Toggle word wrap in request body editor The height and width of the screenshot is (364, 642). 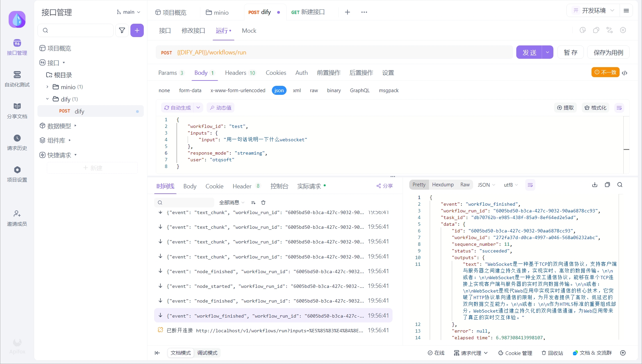point(619,108)
